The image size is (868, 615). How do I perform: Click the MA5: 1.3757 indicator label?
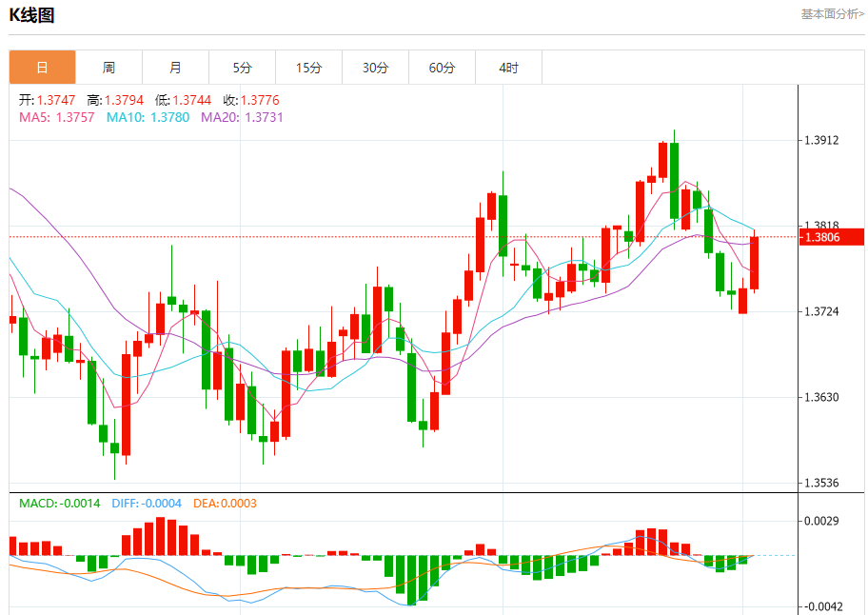[x=57, y=117]
